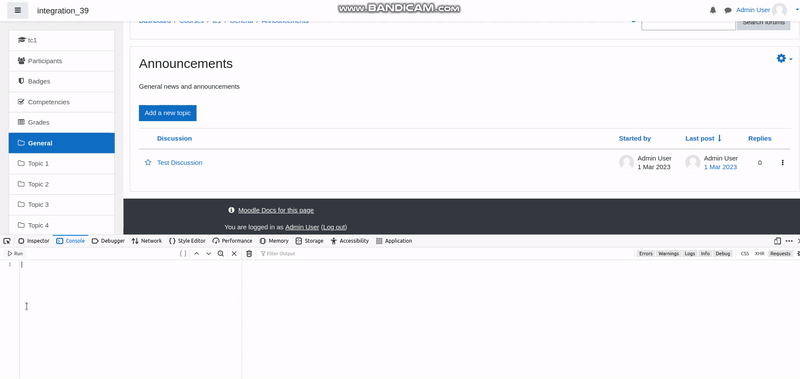800x379 pixels.
Task: Click Add a new topic button
Action: click(x=167, y=113)
